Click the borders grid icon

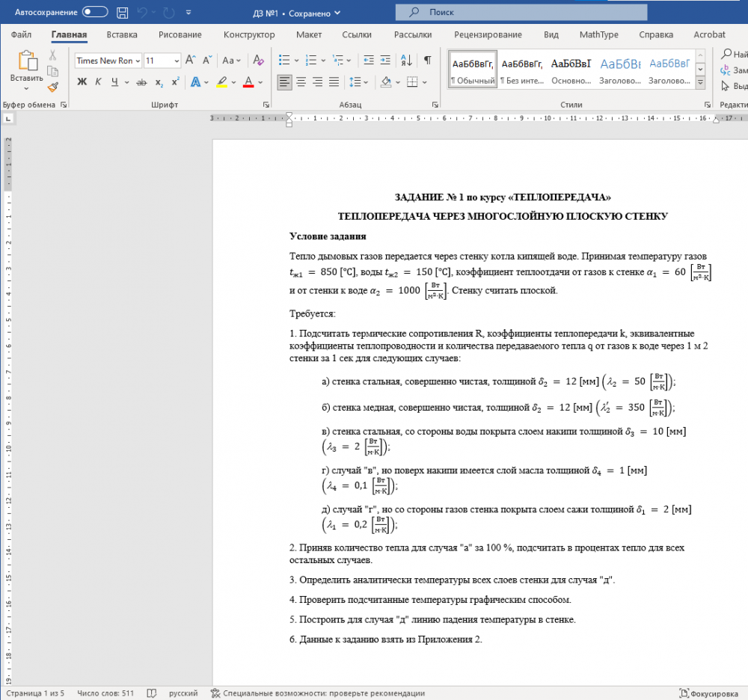pos(412,82)
